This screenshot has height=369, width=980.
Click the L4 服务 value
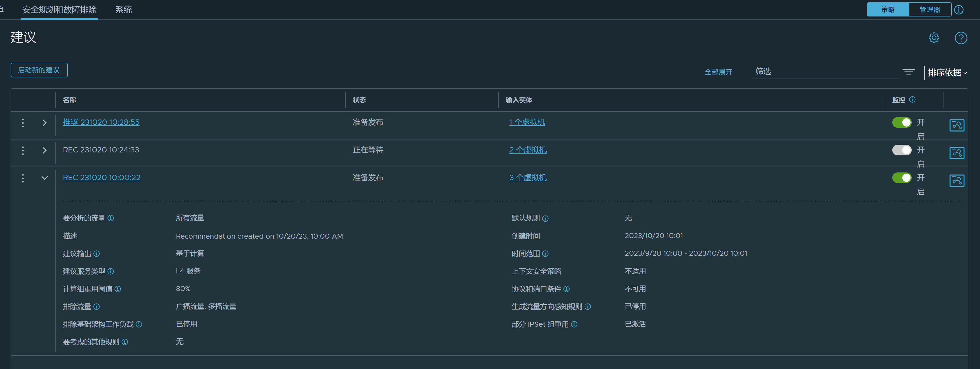(x=188, y=271)
